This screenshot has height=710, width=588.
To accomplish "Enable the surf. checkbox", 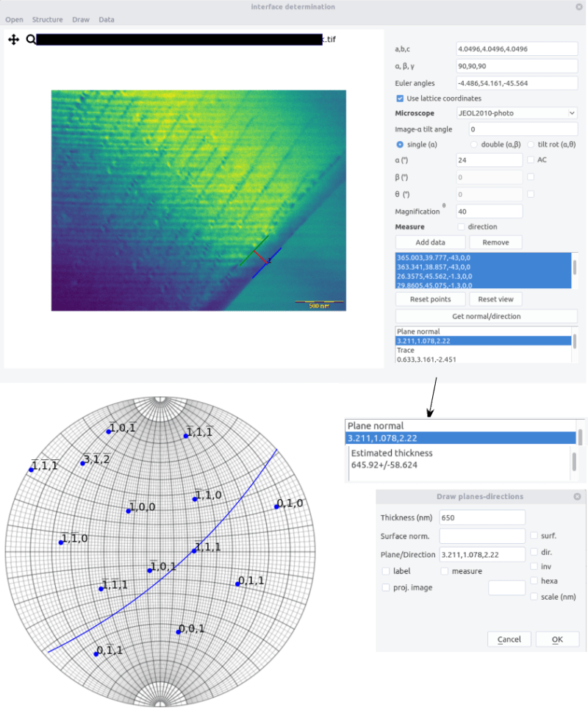I will click(x=534, y=535).
